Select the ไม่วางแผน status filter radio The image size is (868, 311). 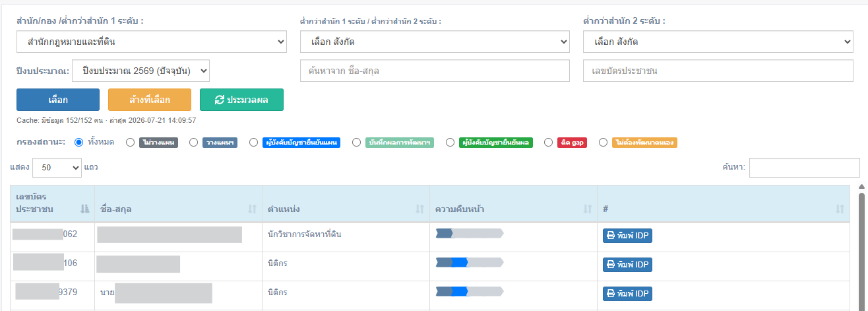(130, 142)
